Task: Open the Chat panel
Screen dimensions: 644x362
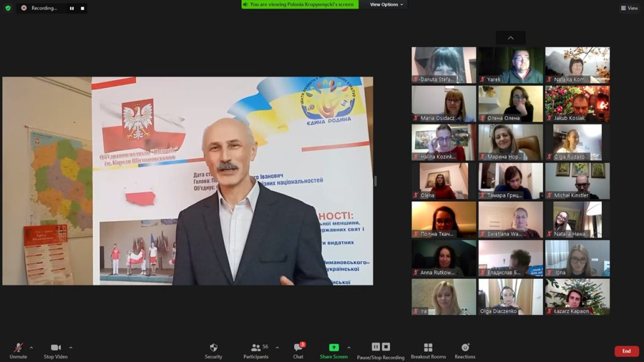Action: (298, 348)
